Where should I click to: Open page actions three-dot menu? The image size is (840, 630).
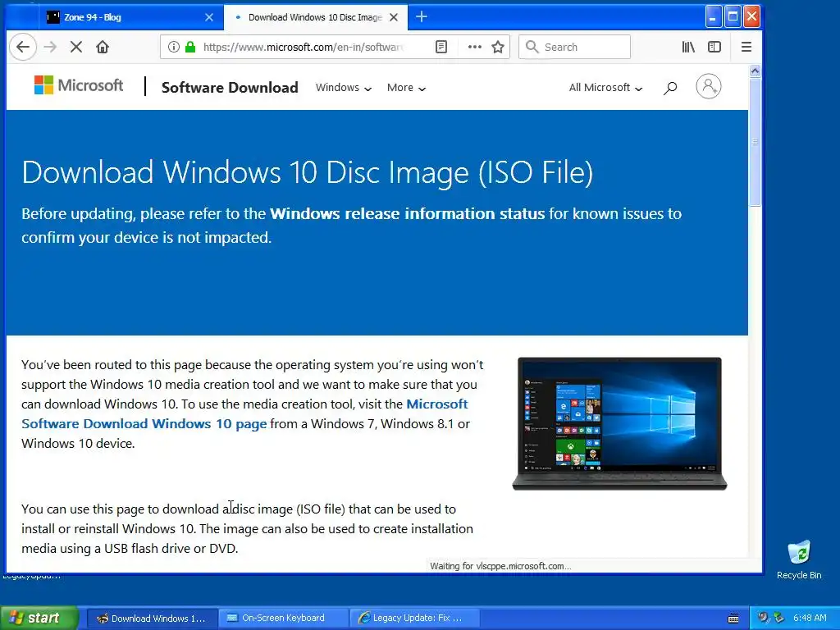coord(475,47)
